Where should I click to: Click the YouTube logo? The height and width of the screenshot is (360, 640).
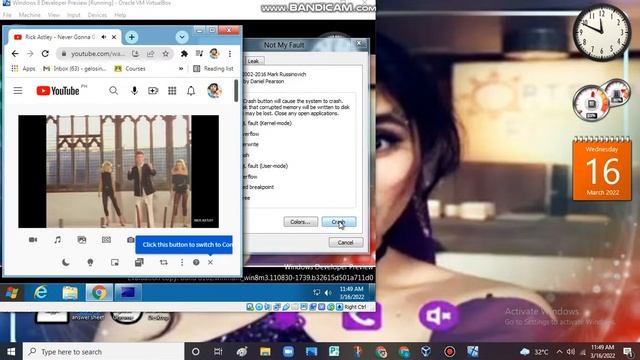[58, 91]
